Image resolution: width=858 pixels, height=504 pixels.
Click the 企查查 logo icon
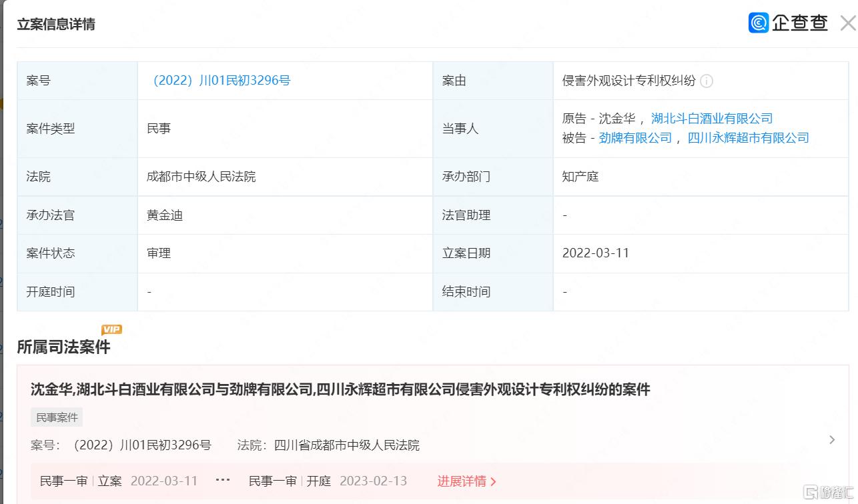[759, 23]
